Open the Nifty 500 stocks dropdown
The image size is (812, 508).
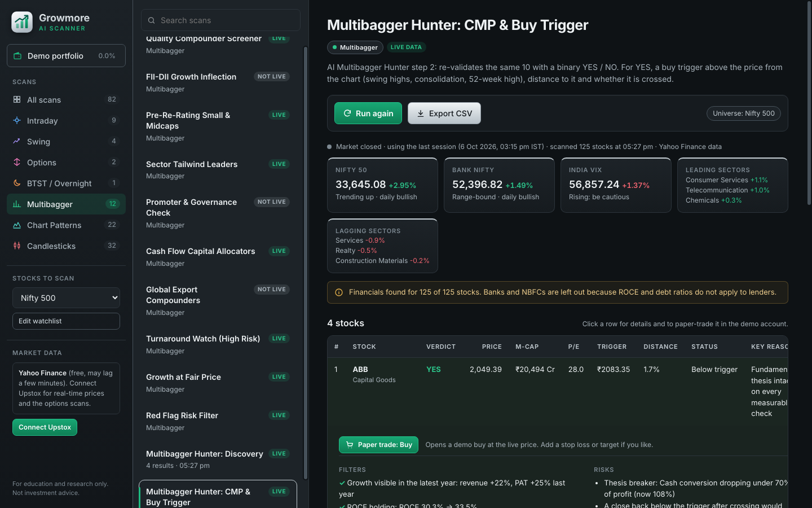point(66,297)
